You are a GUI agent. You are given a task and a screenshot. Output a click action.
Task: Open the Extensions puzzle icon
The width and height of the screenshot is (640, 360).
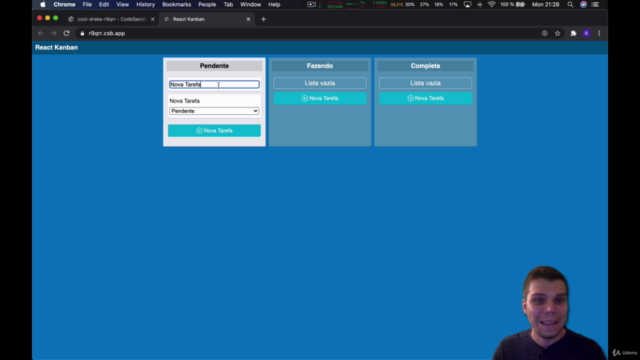click(573, 33)
